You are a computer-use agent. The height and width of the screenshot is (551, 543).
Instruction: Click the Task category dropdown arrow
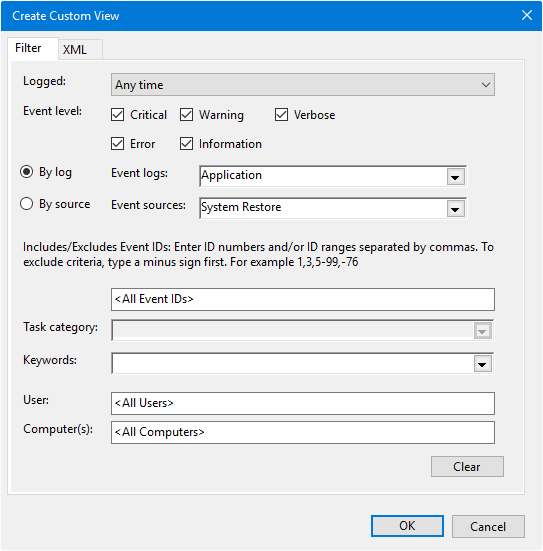(482, 331)
